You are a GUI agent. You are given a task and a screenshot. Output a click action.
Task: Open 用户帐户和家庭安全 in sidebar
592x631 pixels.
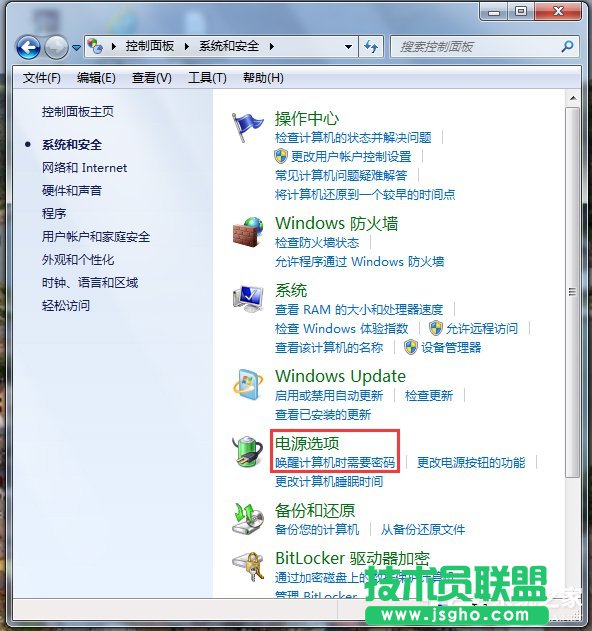click(96, 236)
